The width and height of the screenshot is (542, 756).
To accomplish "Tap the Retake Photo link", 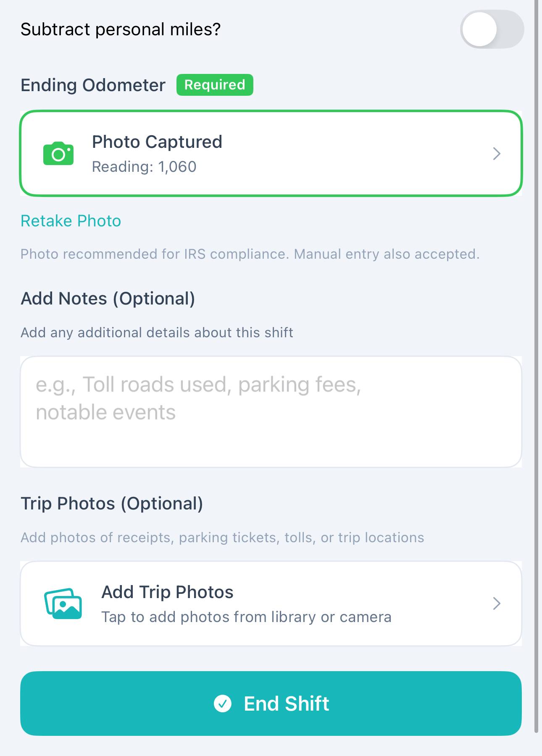I will (x=71, y=221).
